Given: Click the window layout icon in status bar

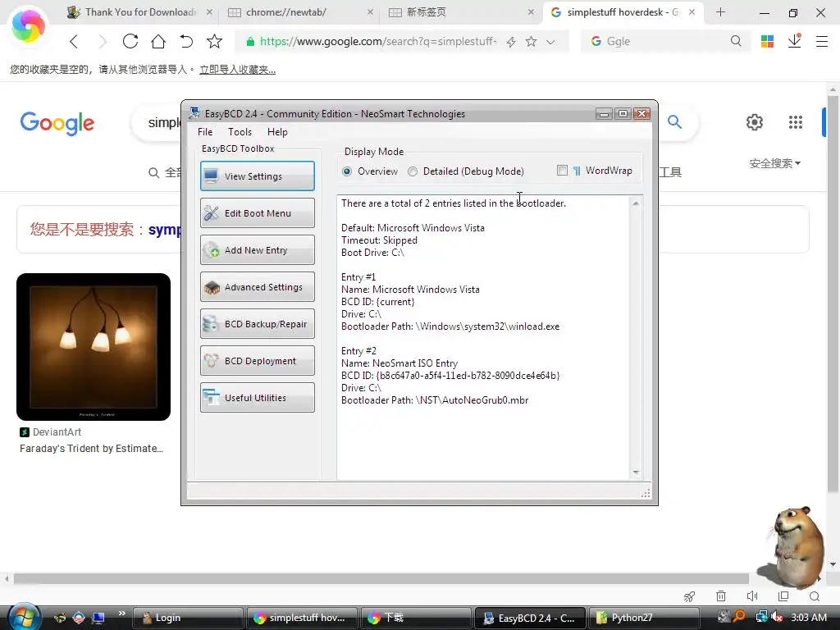Looking at the screenshot, I should point(783,596).
